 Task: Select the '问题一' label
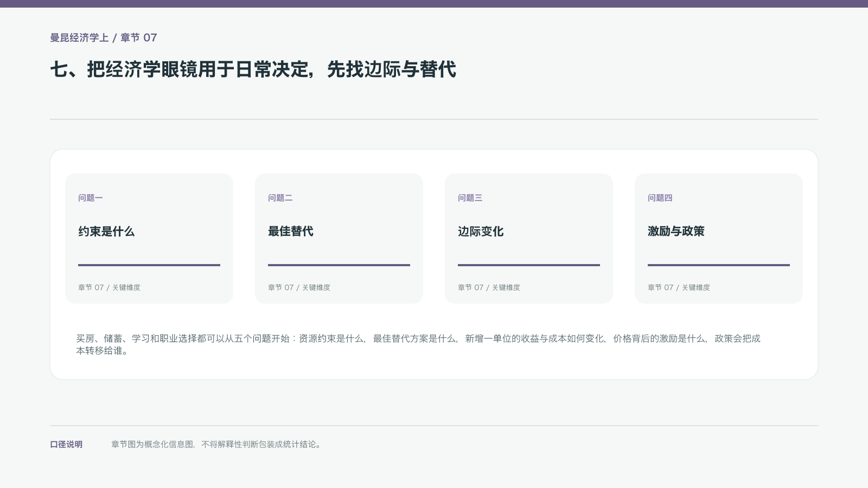pos(91,198)
